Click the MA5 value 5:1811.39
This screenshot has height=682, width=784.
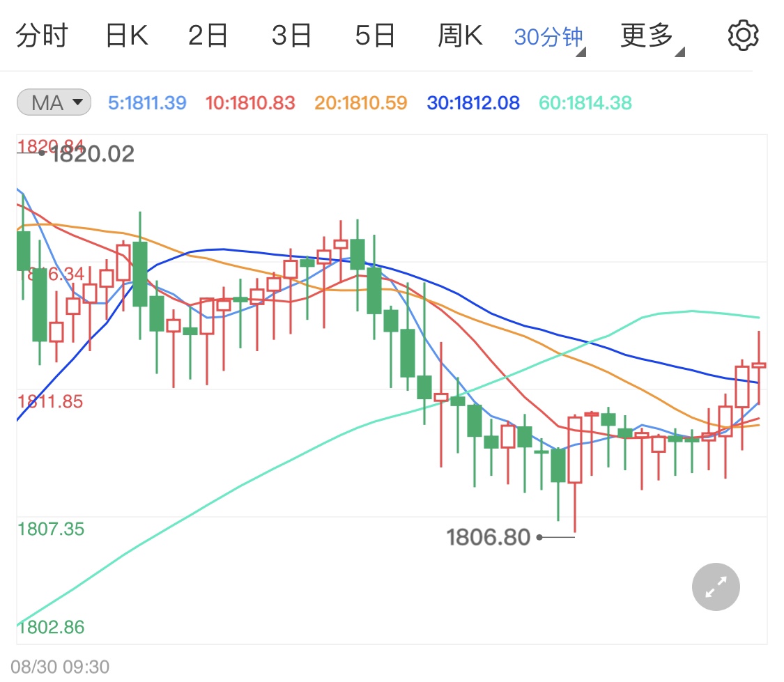(x=147, y=103)
